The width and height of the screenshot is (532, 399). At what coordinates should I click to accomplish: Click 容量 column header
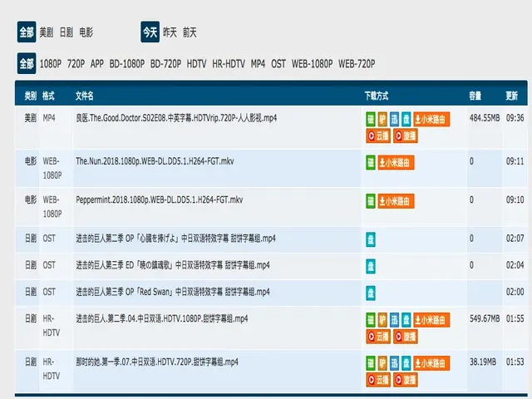tap(475, 96)
